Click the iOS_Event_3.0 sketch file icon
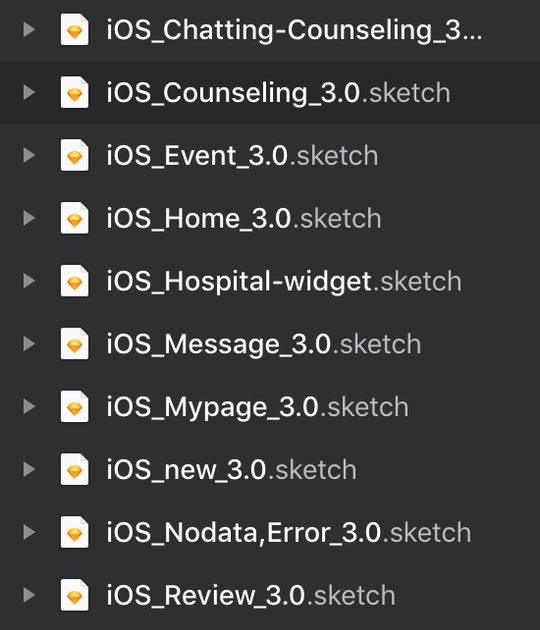This screenshot has width=540, height=630. coord(74,155)
